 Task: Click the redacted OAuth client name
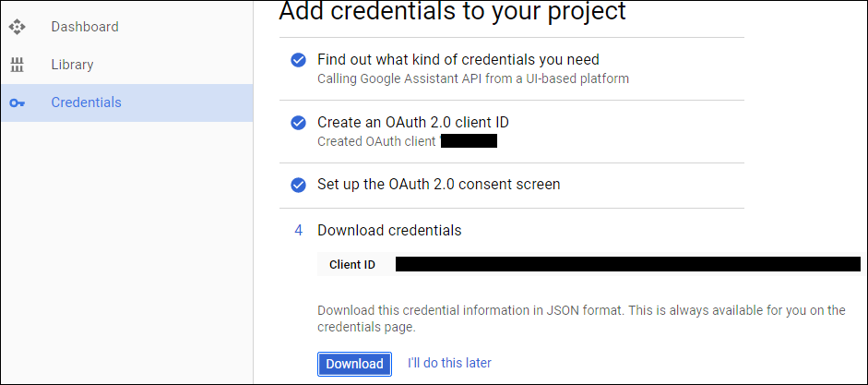(469, 140)
